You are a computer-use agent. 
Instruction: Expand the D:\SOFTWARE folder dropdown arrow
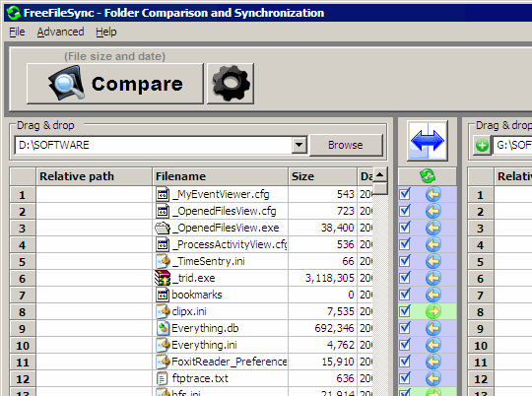point(299,145)
